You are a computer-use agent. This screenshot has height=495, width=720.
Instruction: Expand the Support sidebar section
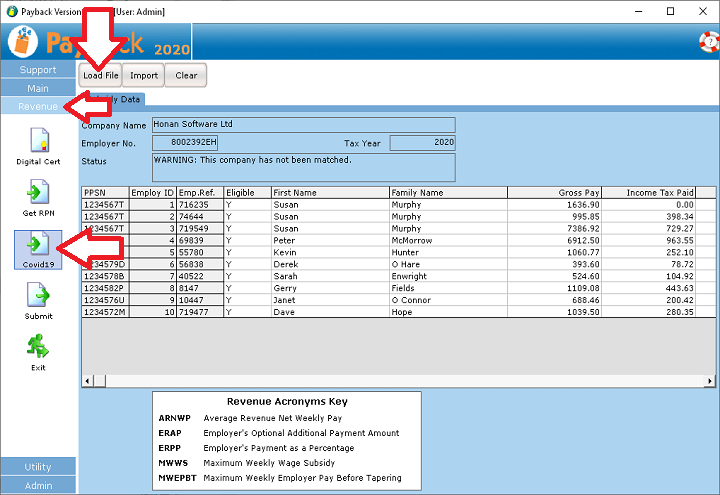[x=38, y=70]
